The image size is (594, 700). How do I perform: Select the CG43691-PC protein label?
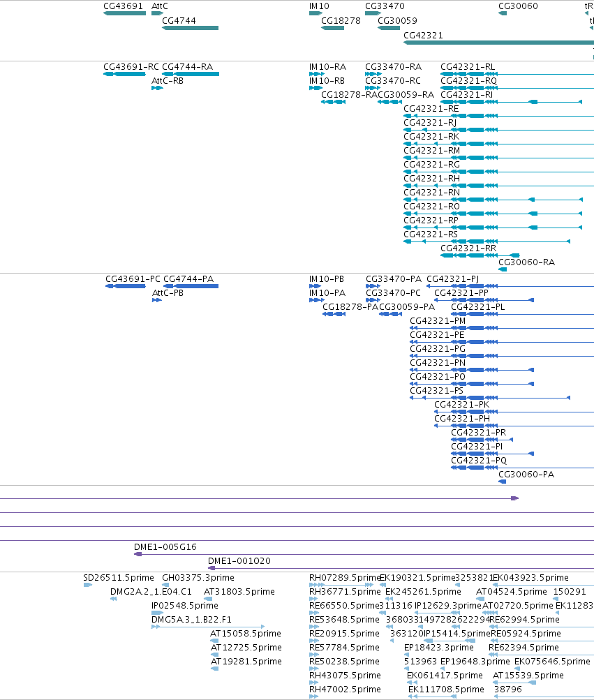133,279
